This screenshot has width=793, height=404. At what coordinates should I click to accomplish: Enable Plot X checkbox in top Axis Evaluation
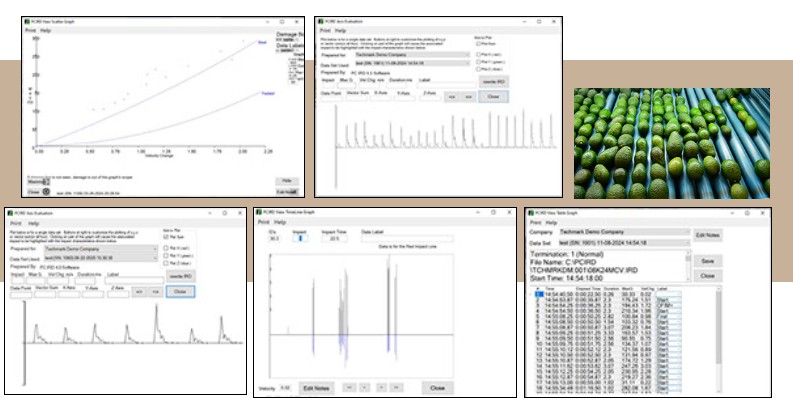click(479, 54)
